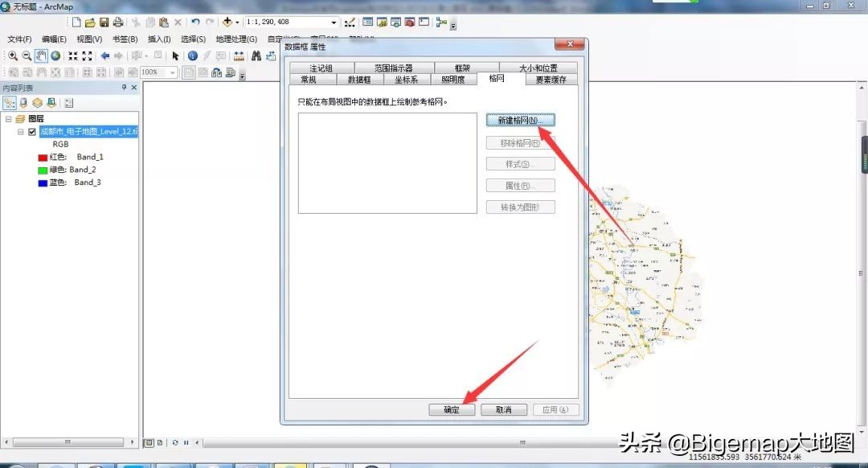Switch contents panel to List By Source view
868x468 pixels.
[x=23, y=102]
